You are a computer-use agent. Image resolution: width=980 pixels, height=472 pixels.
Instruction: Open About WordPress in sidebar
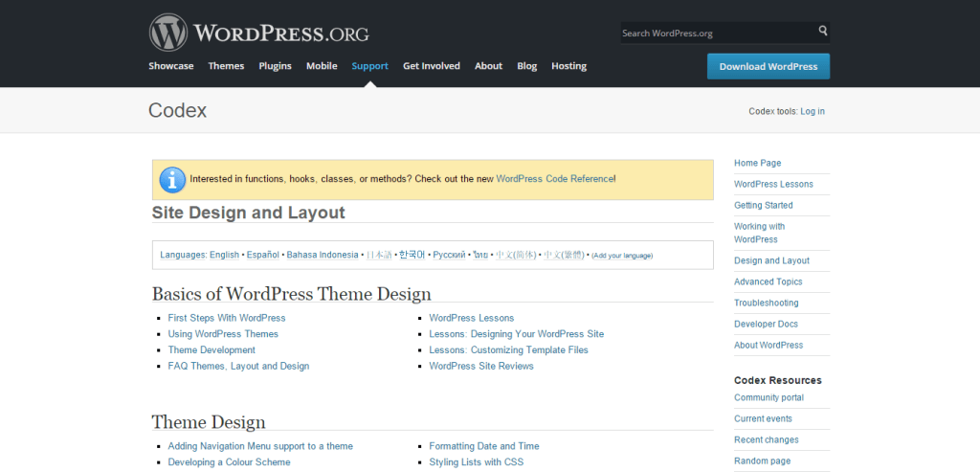click(768, 345)
